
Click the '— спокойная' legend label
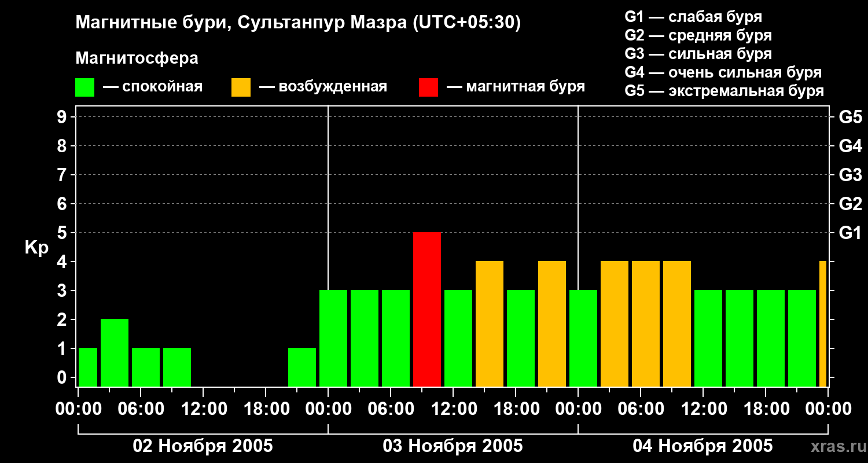[153, 87]
